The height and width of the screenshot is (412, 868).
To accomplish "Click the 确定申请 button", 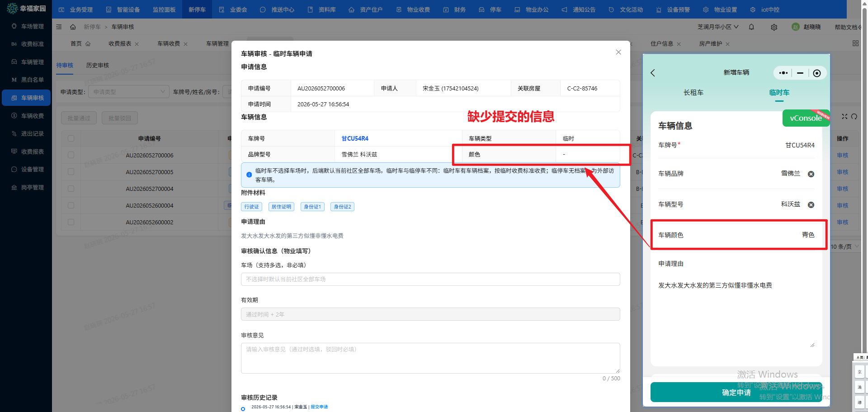I will [736, 393].
